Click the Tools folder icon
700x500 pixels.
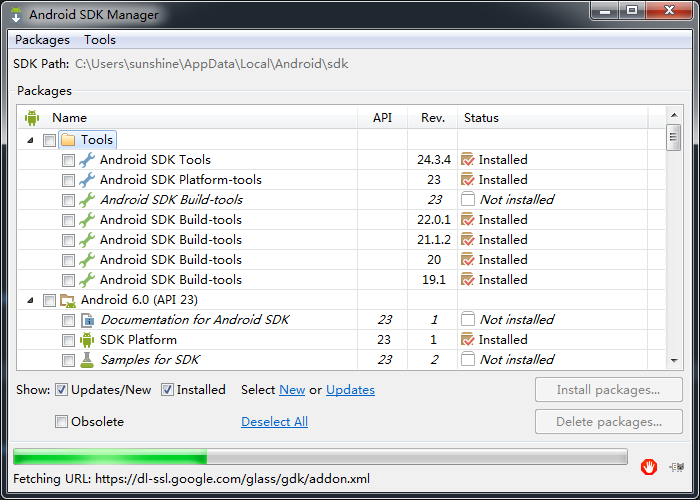click(x=68, y=140)
